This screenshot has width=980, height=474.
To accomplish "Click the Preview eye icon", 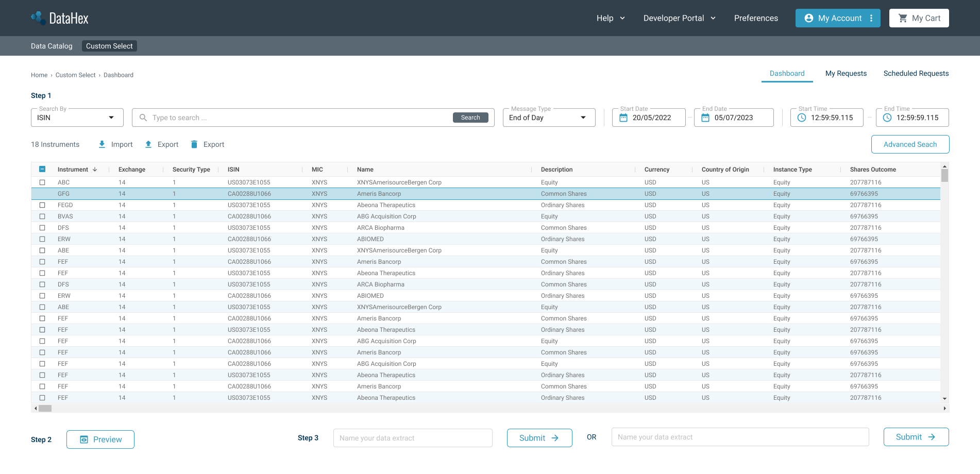I will coord(84,439).
